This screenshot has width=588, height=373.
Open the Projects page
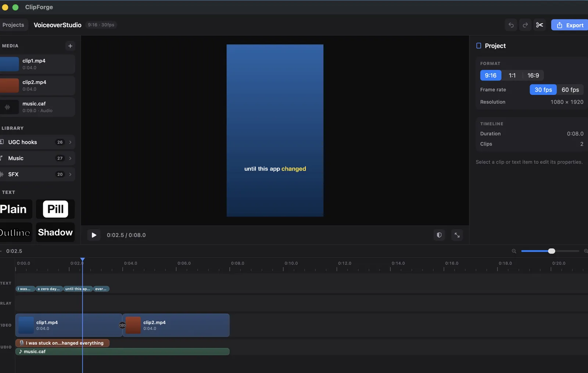[13, 25]
